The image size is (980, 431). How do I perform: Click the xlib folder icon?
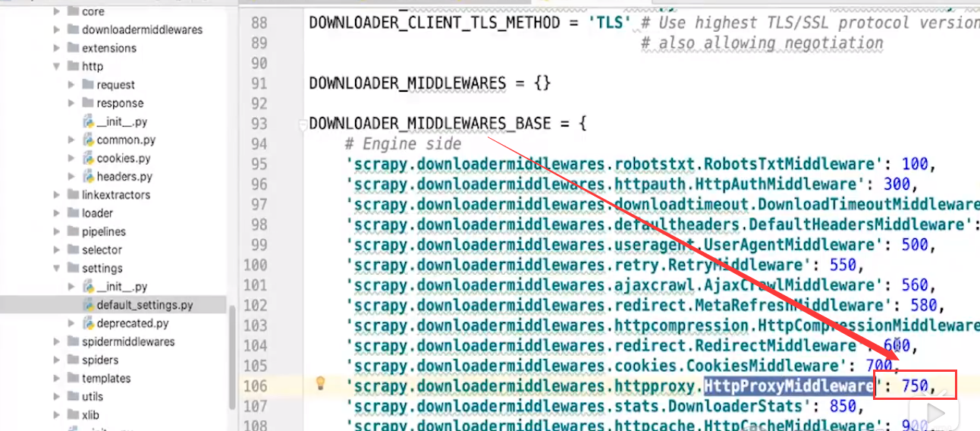pyautogui.click(x=73, y=414)
